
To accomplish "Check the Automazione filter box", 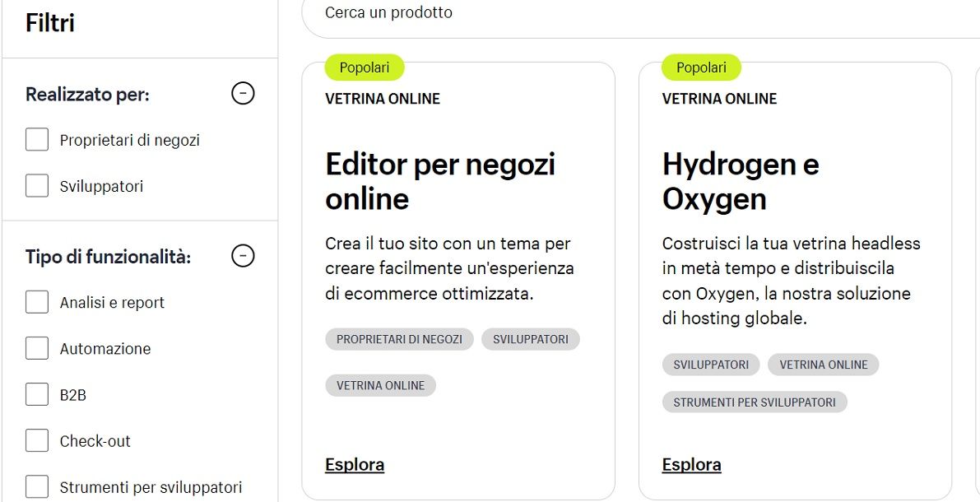I will tap(37, 348).
